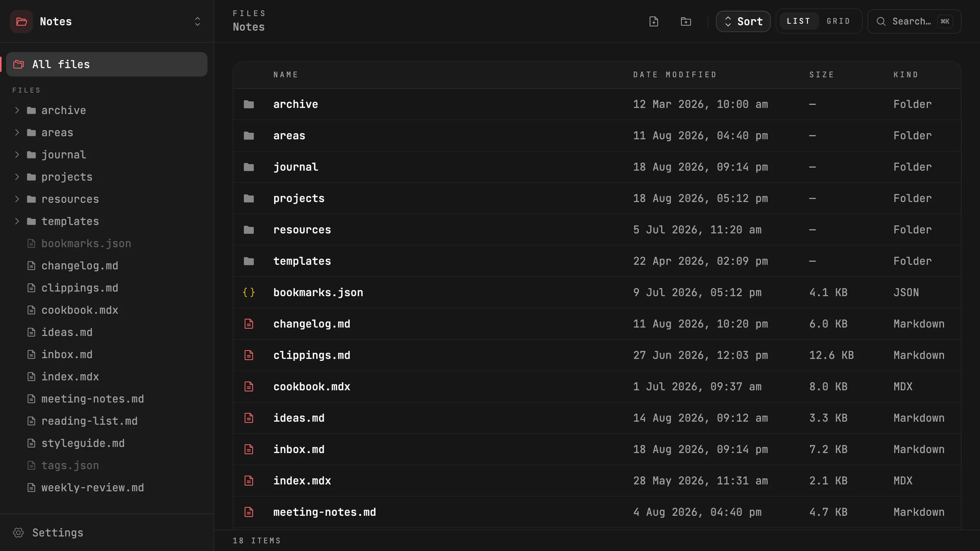Viewport: 980px width, 551px height.
Task: Click the JSON kind cell of bookmarks.json
Action: pyautogui.click(x=906, y=292)
